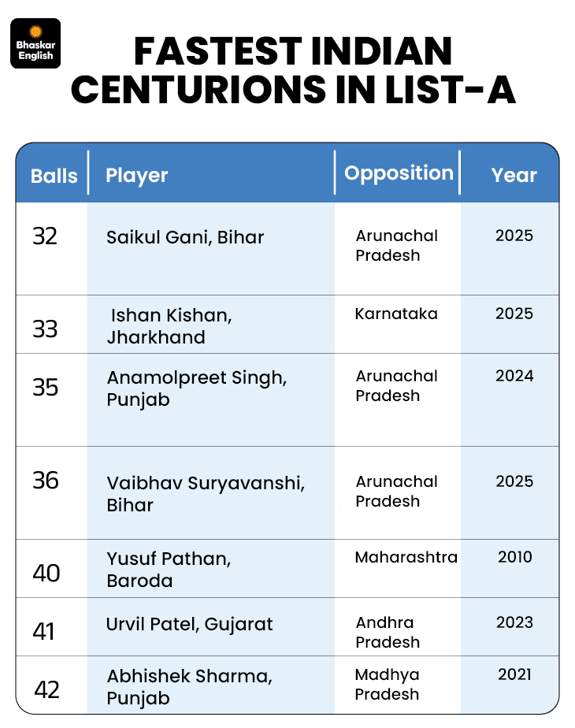Click the Karnataka opposition cell
This screenshot has width=575, height=728.
pyautogui.click(x=396, y=314)
